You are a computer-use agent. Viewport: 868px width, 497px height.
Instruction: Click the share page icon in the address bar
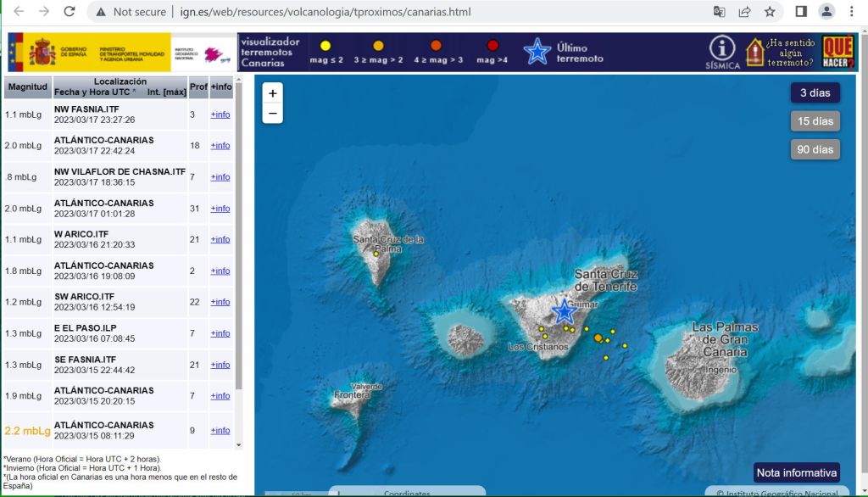coord(744,12)
